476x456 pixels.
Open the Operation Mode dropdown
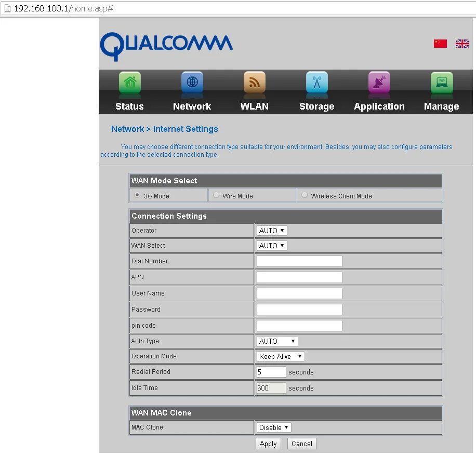[x=281, y=356]
